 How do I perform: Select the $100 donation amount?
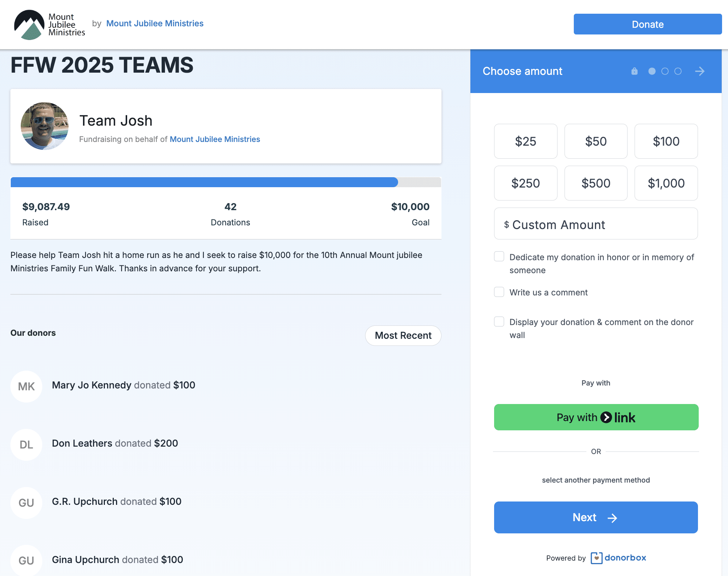(x=666, y=141)
